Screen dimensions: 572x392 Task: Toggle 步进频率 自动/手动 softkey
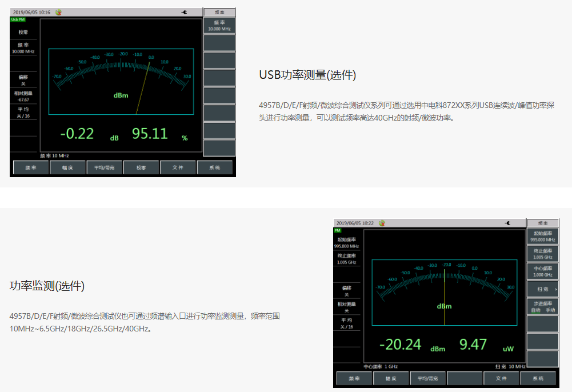click(542, 307)
